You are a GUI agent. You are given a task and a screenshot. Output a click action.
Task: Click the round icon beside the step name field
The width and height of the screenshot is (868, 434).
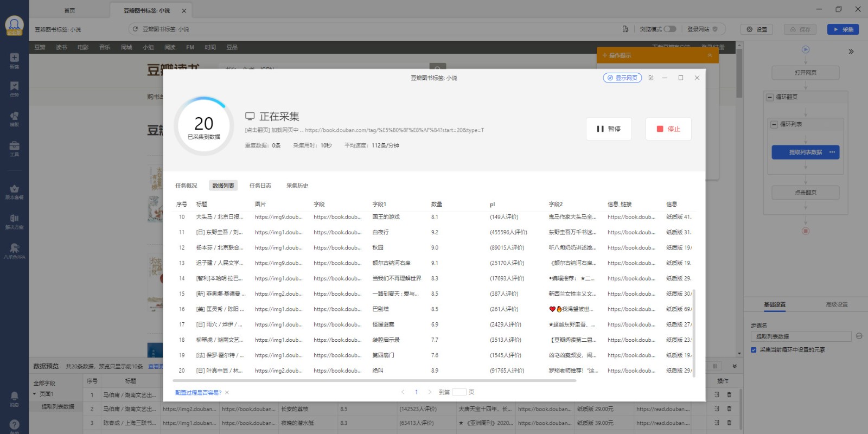click(859, 336)
